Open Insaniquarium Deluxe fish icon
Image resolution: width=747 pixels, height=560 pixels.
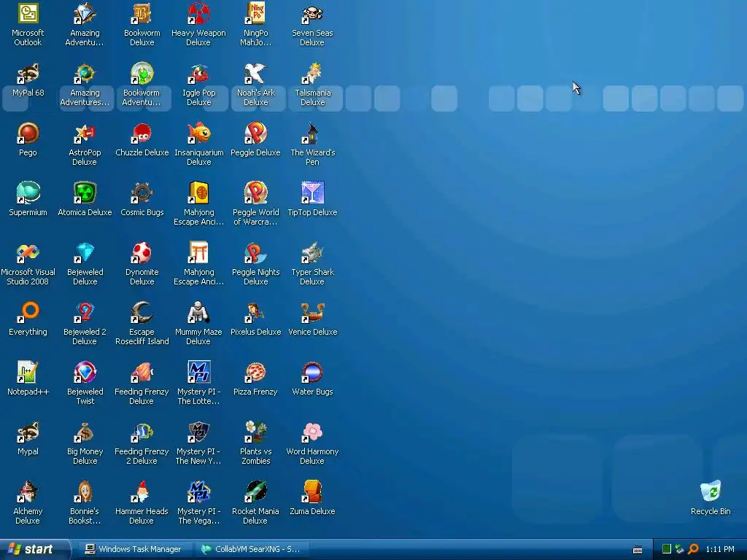(198, 133)
